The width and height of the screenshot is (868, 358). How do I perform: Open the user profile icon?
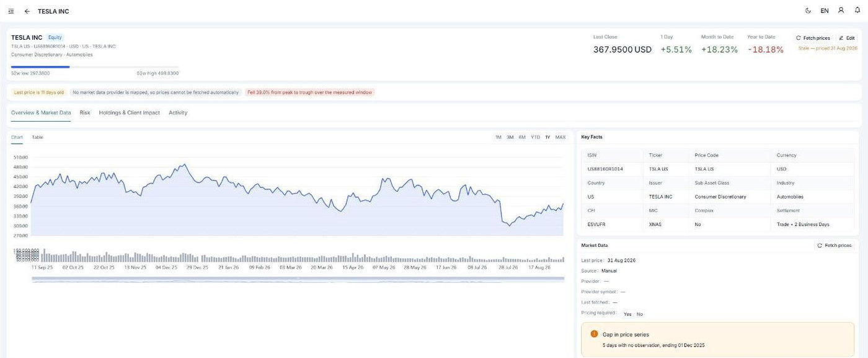click(x=841, y=11)
